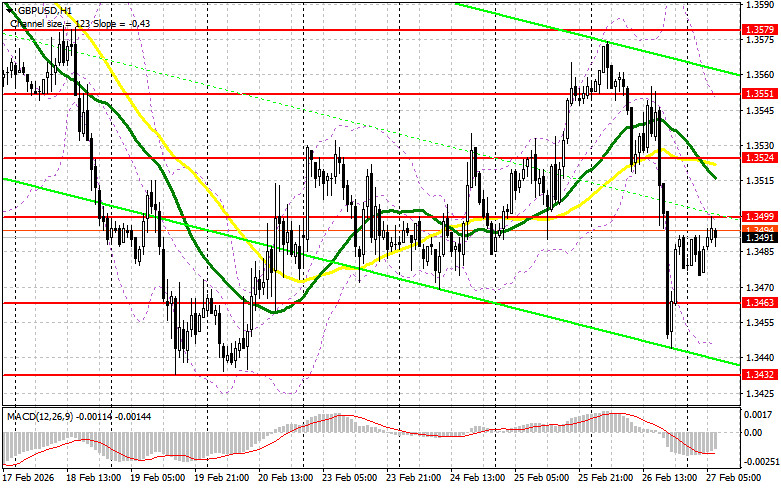Image resolution: width=781 pixels, height=489 pixels.
Task: Click the 26 Feb 13:00 time label
Action: click(669, 478)
